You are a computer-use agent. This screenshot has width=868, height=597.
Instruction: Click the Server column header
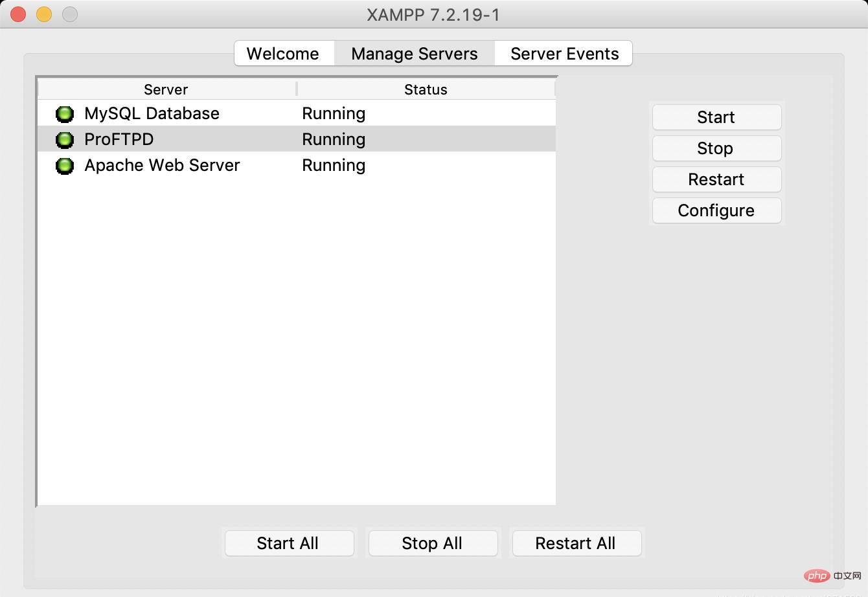166,89
